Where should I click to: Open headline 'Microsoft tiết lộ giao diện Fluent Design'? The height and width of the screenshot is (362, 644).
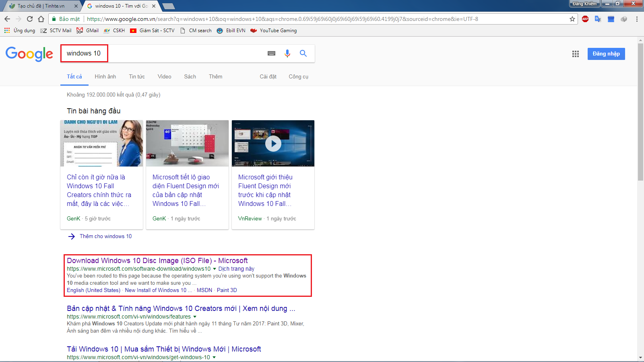coord(186,190)
